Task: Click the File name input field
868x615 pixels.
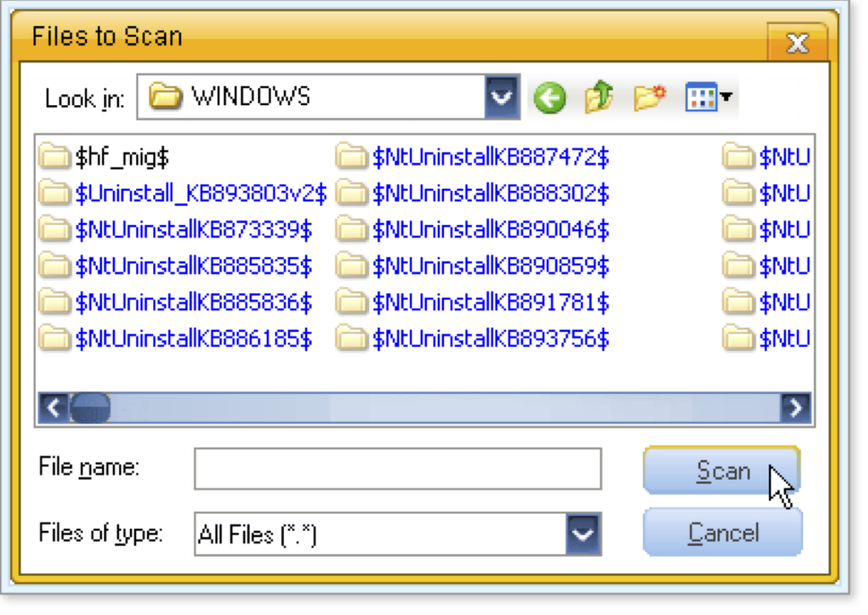Action: [x=397, y=469]
